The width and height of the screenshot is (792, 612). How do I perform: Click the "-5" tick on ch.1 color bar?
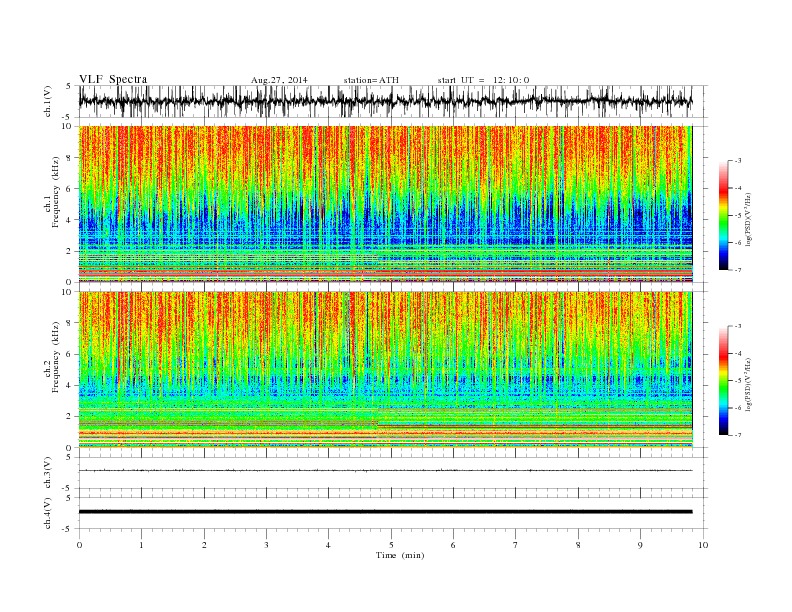737,216
